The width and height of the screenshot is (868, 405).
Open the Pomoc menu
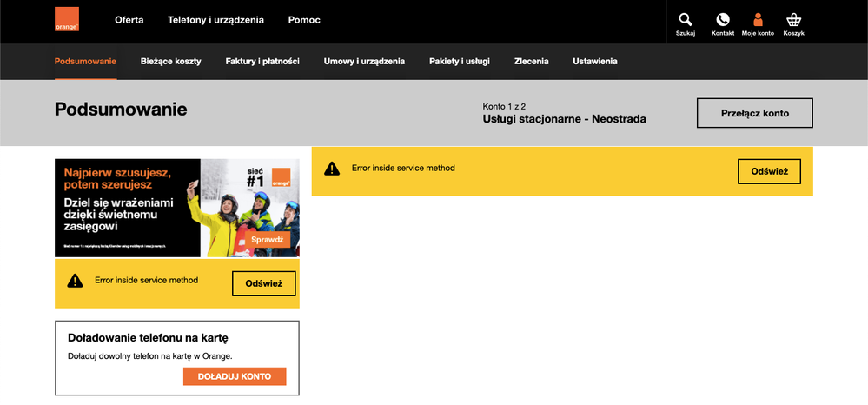pyautogui.click(x=303, y=19)
